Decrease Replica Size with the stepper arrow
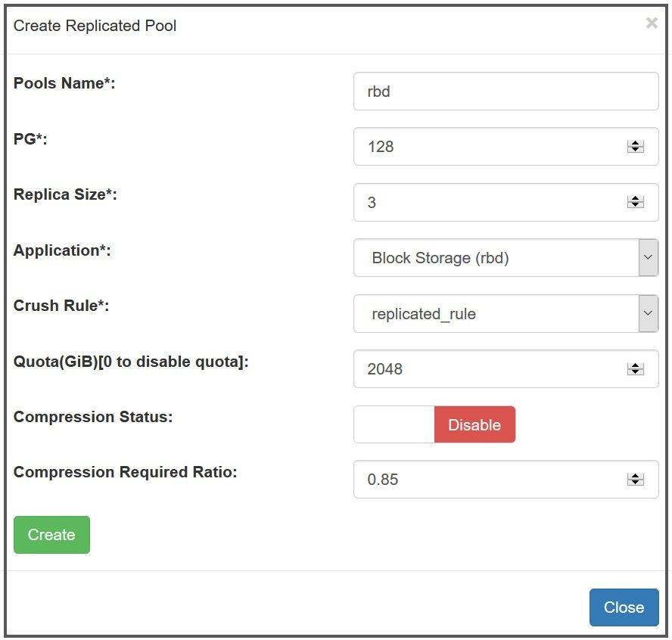This screenshot has width=672, height=640. pyautogui.click(x=634, y=207)
